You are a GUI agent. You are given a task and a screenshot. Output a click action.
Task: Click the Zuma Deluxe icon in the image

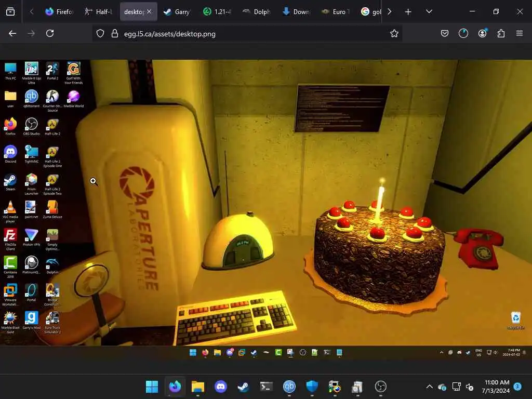point(52,210)
